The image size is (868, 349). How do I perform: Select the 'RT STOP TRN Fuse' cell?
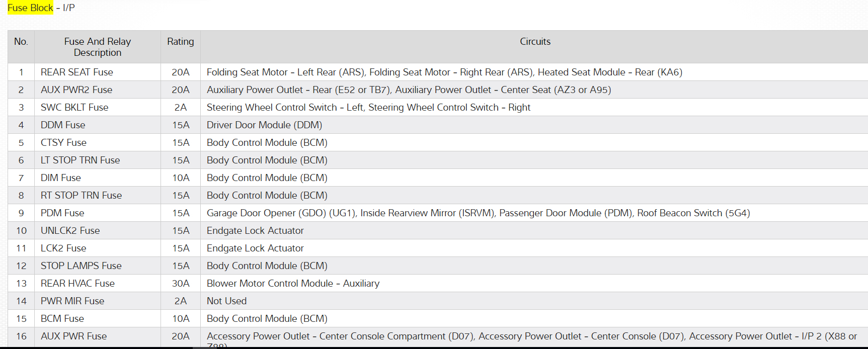click(82, 195)
